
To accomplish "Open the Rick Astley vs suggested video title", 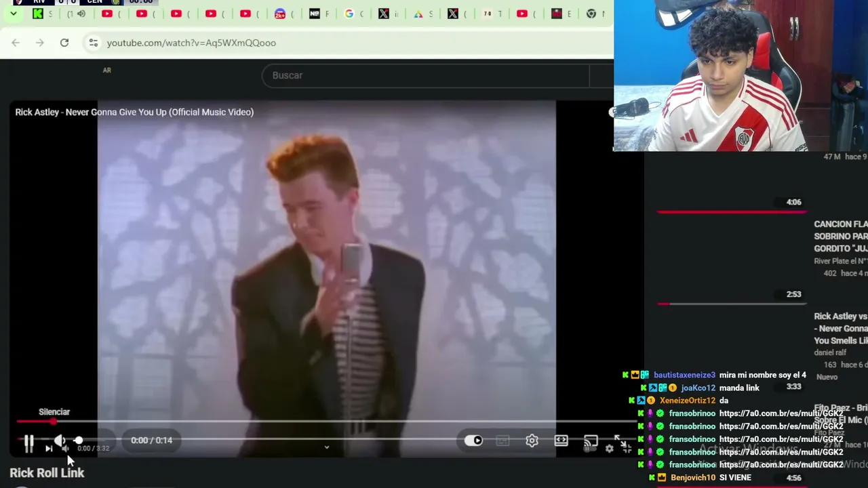I will pyautogui.click(x=840, y=329).
